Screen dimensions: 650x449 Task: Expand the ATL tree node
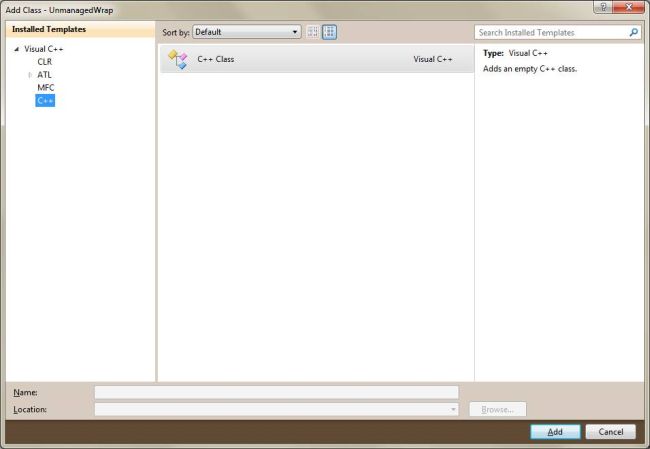point(30,75)
